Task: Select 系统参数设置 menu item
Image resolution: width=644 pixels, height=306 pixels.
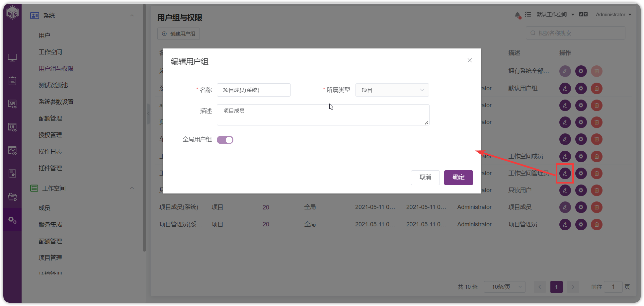Action: (x=56, y=102)
